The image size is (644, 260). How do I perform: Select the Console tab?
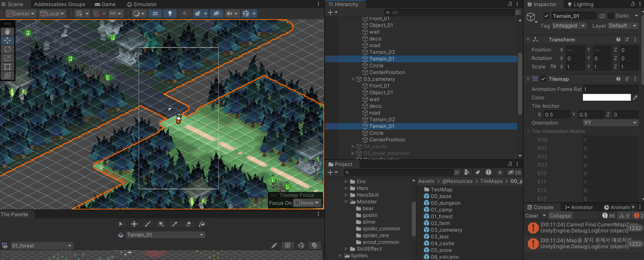(540, 207)
